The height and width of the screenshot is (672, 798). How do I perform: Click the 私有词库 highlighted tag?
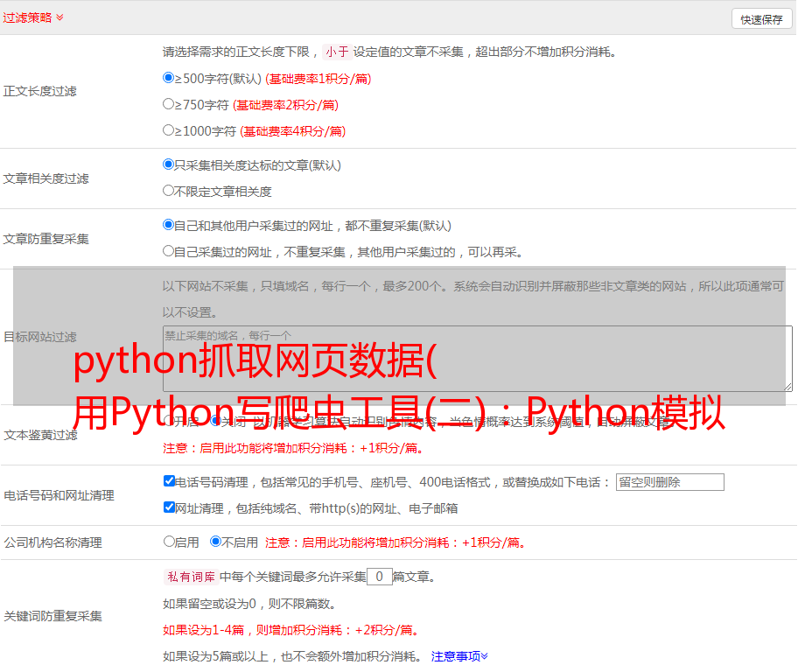coord(192,577)
